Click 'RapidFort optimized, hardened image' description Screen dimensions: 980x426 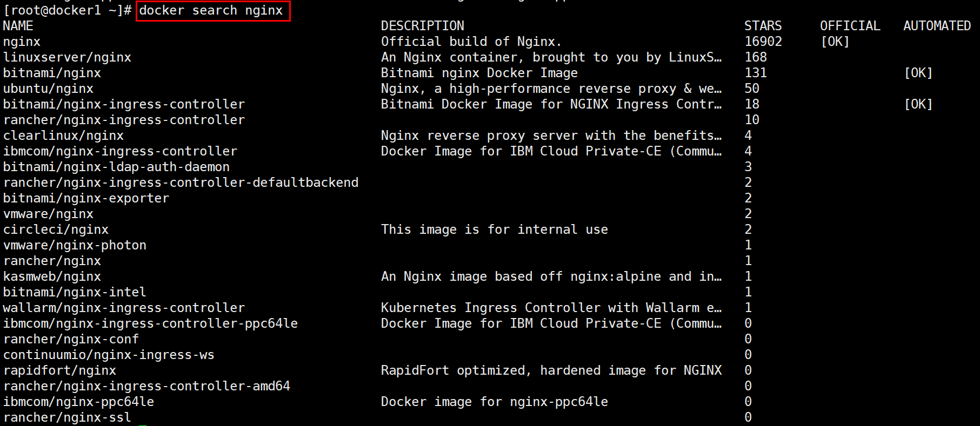pyautogui.click(x=551, y=370)
